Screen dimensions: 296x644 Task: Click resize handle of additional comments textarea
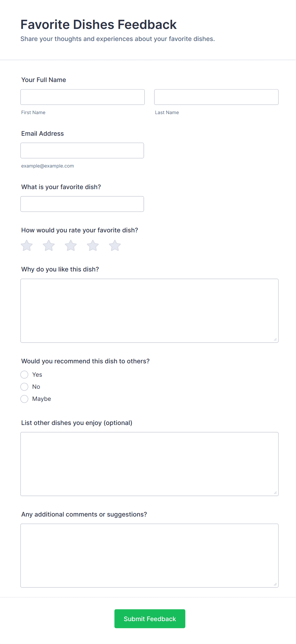coord(275,584)
